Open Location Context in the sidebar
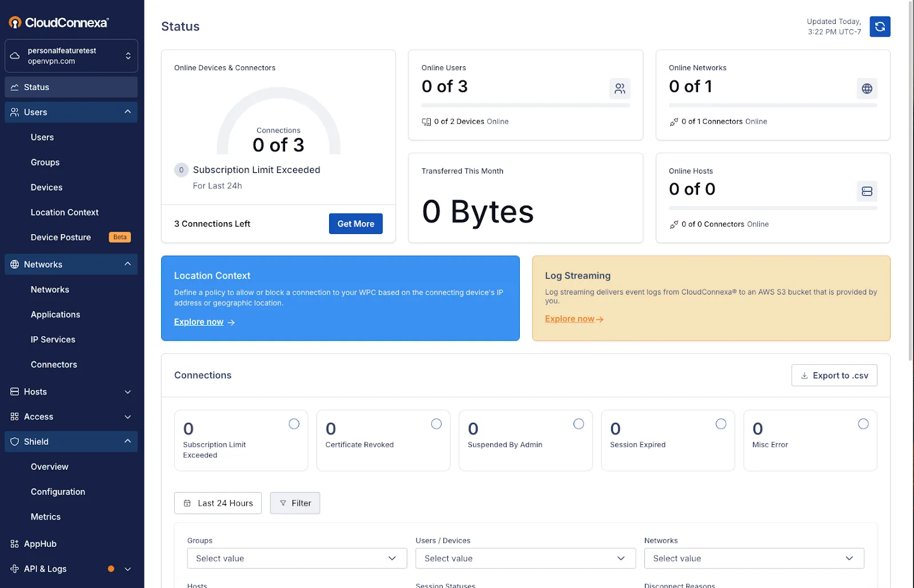This screenshot has width=914, height=588. pos(65,212)
